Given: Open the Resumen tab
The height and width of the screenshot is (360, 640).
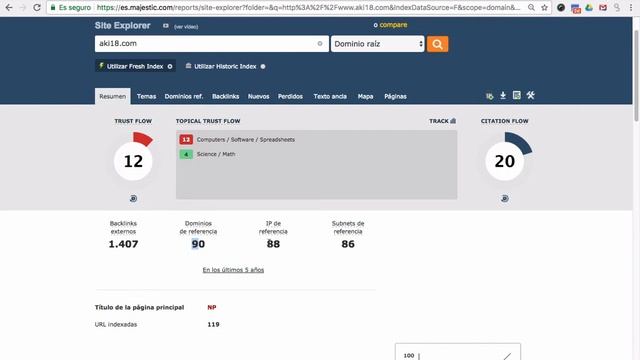Looking at the screenshot, I should click(113, 96).
